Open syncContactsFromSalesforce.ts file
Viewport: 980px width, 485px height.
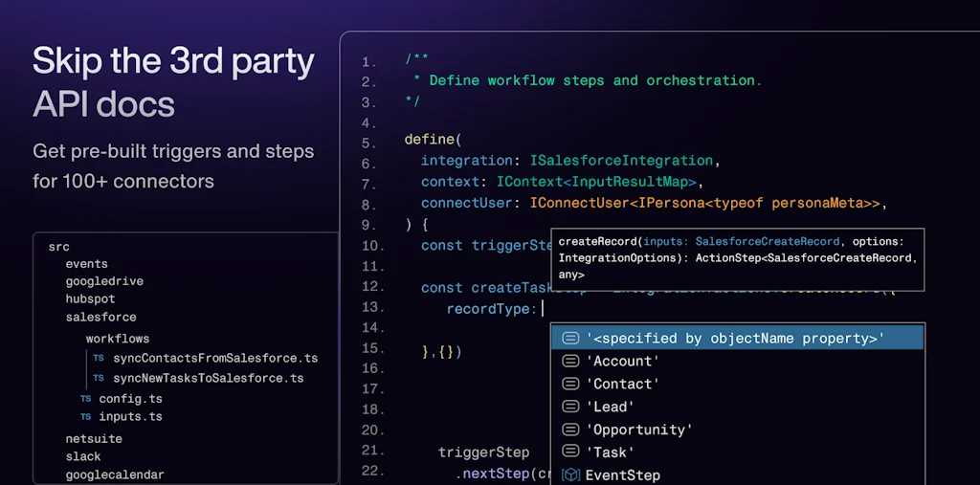coord(215,359)
